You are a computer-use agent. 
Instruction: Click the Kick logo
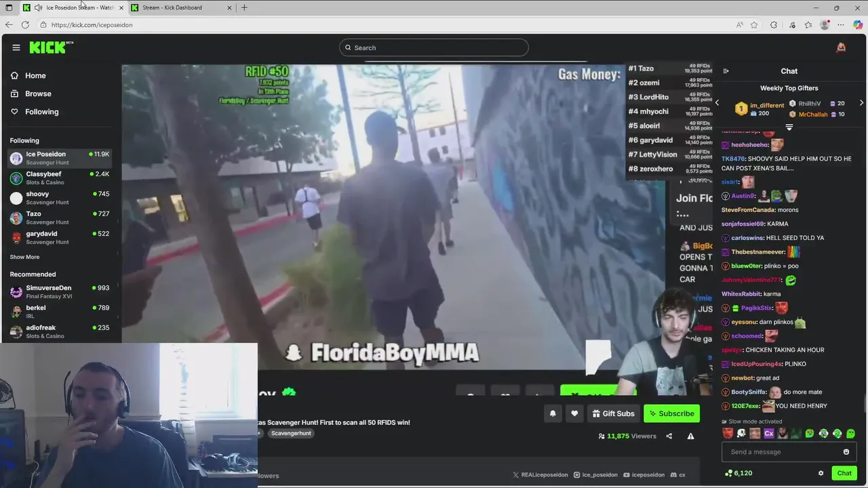51,47
